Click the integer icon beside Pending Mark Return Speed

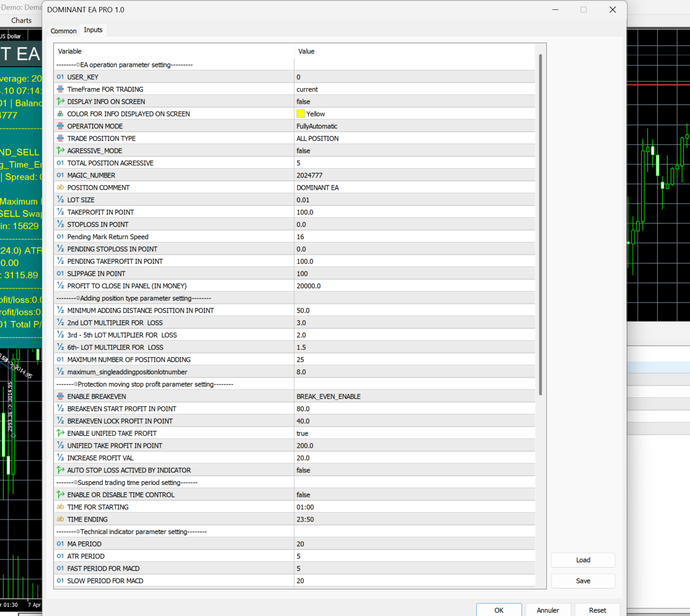click(60, 237)
